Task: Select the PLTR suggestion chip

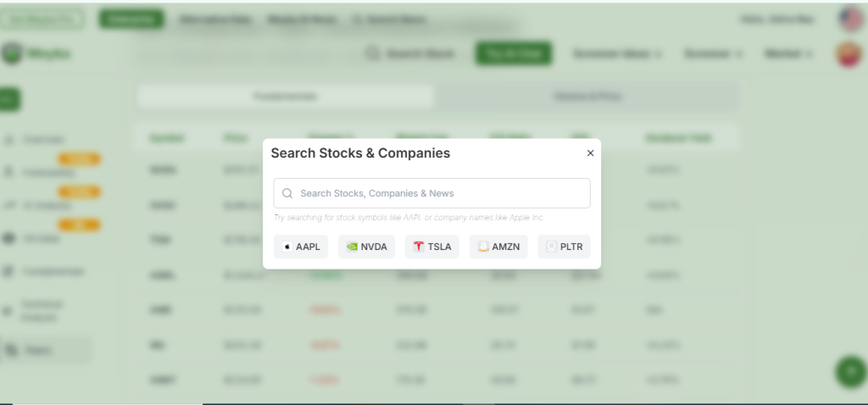Action: 564,247
